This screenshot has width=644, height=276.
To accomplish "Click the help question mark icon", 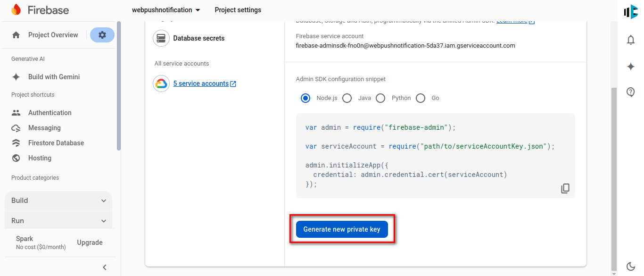I will coord(631,92).
